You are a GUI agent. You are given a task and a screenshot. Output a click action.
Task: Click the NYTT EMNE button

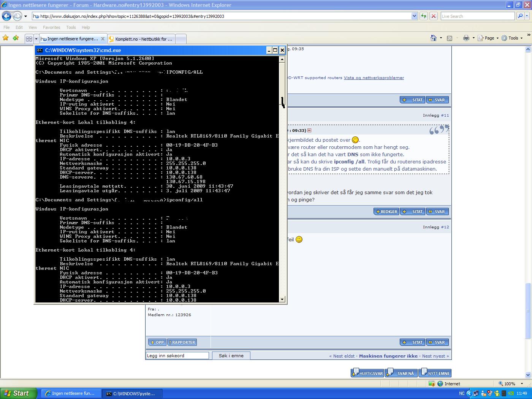(x=435, y=373)
